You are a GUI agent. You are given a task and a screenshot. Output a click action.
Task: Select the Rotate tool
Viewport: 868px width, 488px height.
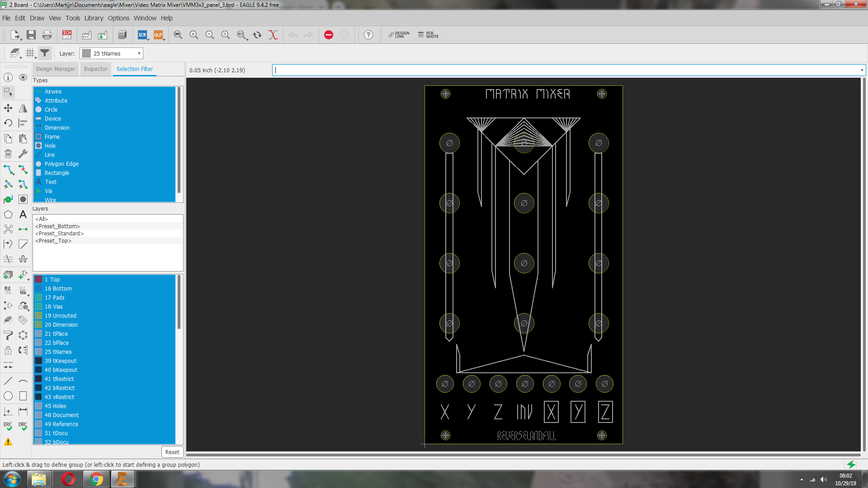tap(8, 123)
